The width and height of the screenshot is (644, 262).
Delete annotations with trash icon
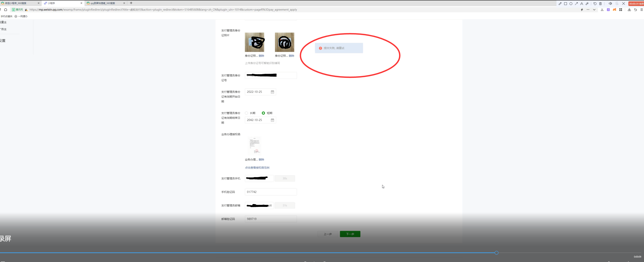[x=601, y=3]
